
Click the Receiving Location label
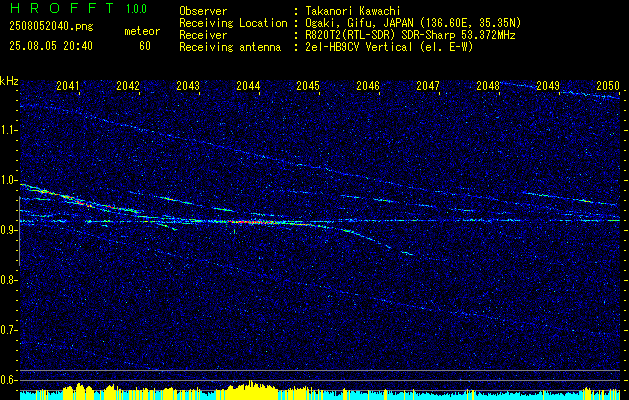pyautogui.click(x=233, y=23)
